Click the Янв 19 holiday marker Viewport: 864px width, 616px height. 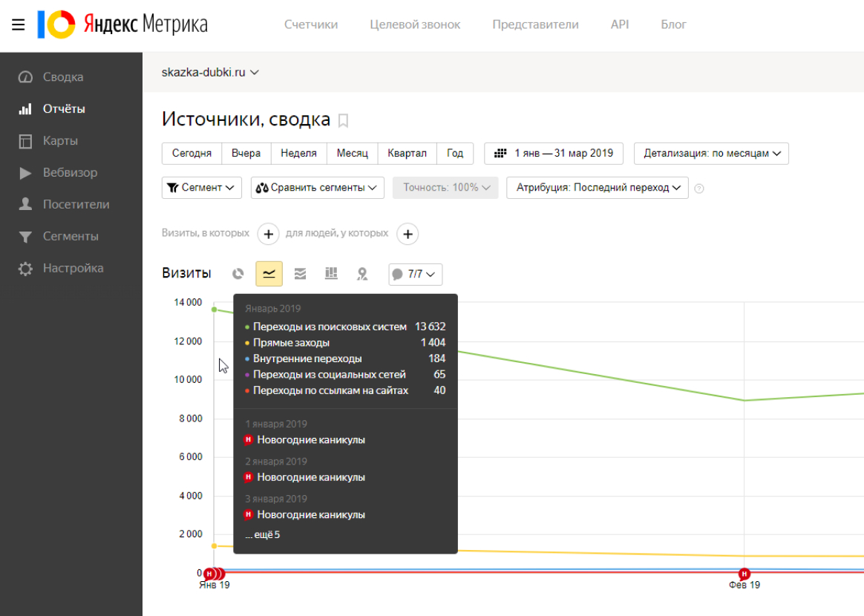click(209, 574)
